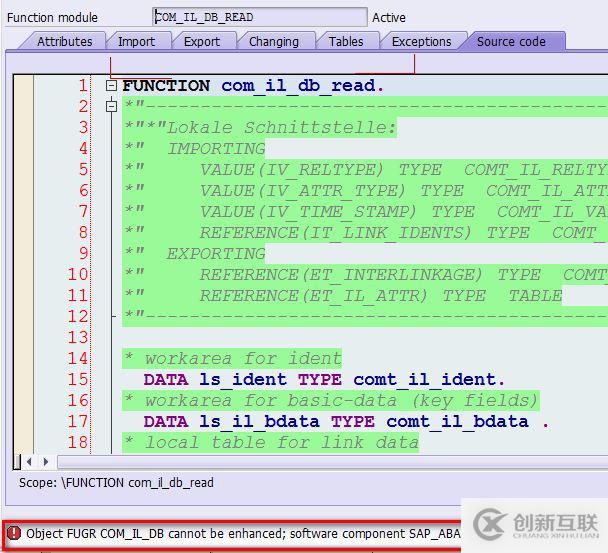Click line number 1 in the gutter

coord(83,86)
